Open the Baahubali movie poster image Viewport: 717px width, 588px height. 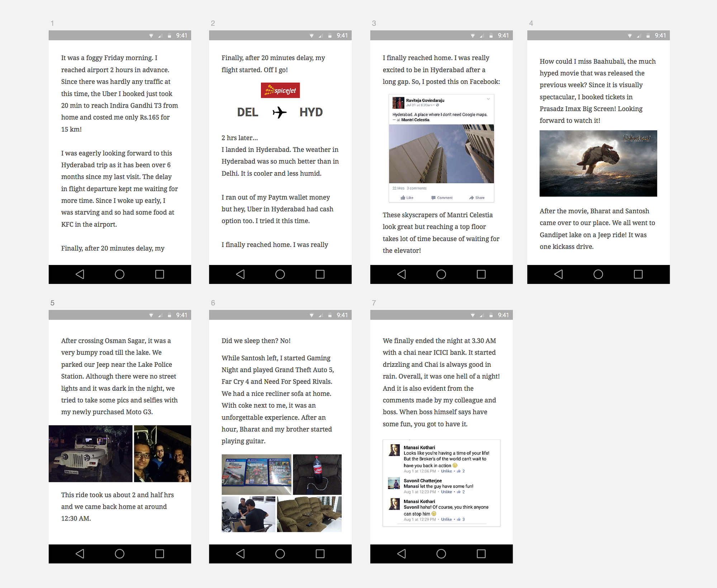pos(598,163)
